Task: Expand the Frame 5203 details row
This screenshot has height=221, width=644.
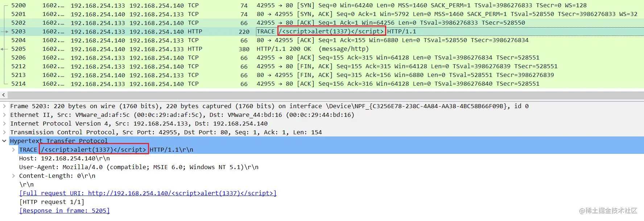Action: click(x=4, y=106)
